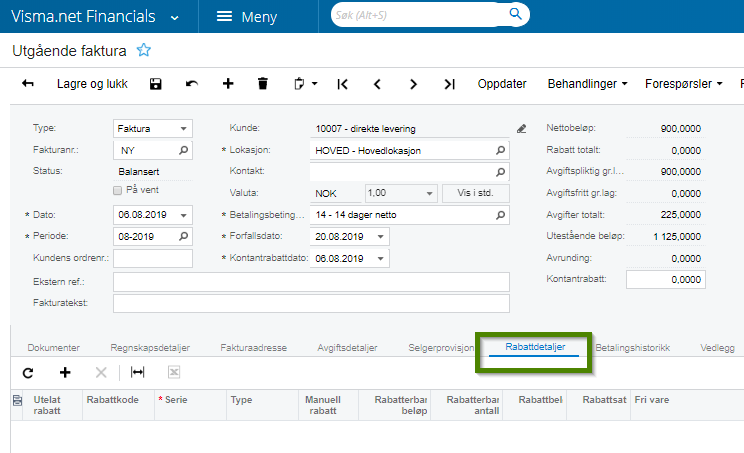Open the Meny navigation menu
The width and height of the screenshot is (744, 453).
tap(246, 17)
